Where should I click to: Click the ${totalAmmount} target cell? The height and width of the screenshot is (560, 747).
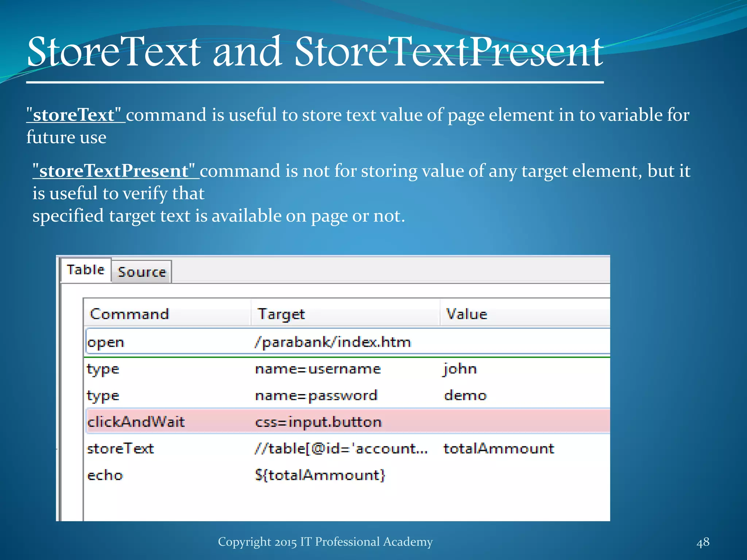[320, 475]
